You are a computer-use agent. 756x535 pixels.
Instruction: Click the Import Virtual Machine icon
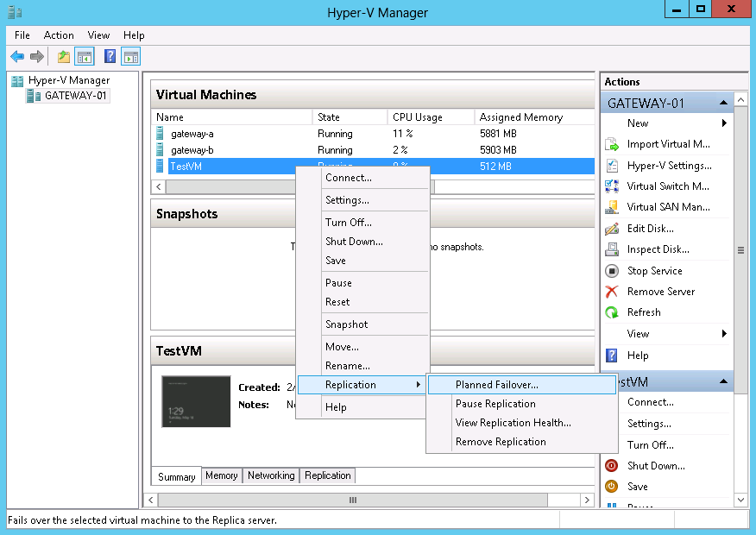(612, 144)
